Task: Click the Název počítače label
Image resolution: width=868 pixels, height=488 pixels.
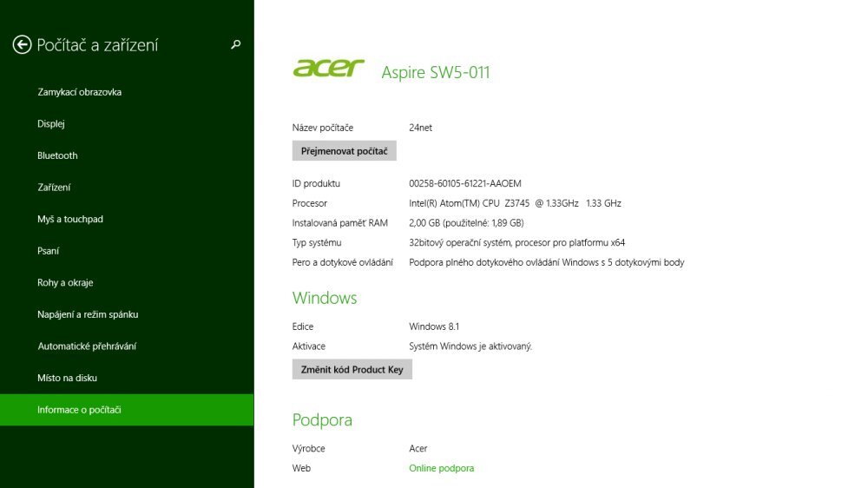Action: (323, 128)
